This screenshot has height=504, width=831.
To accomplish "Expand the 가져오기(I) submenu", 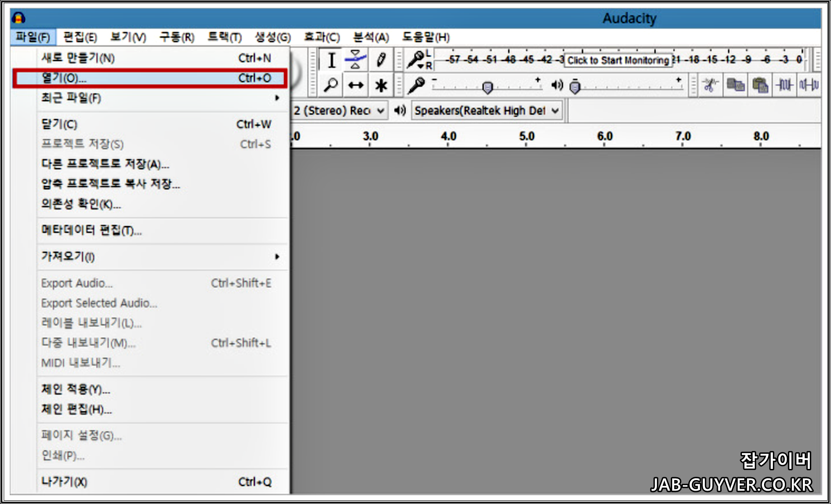I will pos(151,256).
